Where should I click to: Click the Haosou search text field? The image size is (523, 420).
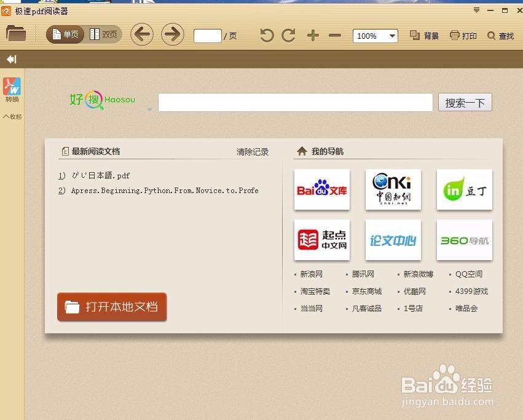pos(296,102)
